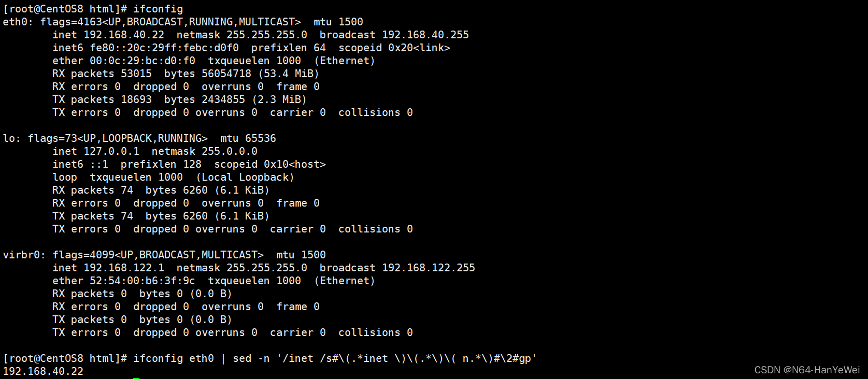Screen dimensions: 868x379
Task: Click the lo mtu value 65536
Action: coord(261,138)
